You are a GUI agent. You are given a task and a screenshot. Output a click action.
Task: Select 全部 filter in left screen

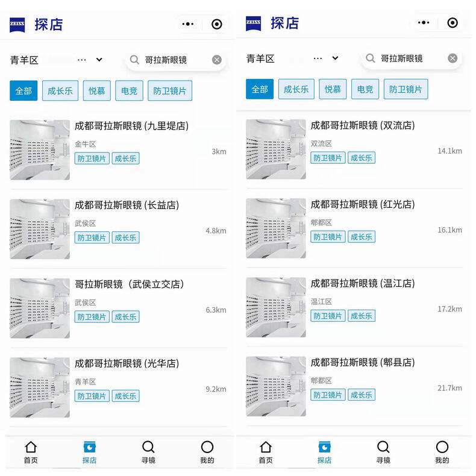point(23,90)
